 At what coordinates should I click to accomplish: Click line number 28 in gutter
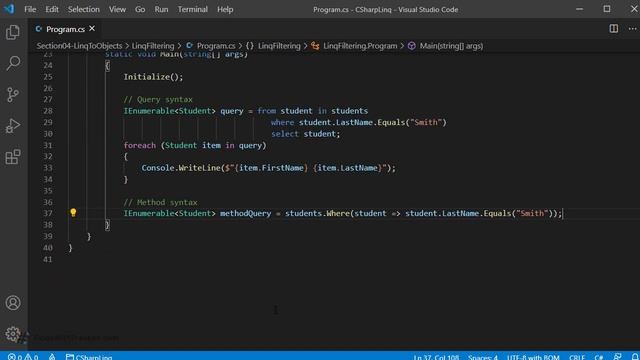[48, 111]
